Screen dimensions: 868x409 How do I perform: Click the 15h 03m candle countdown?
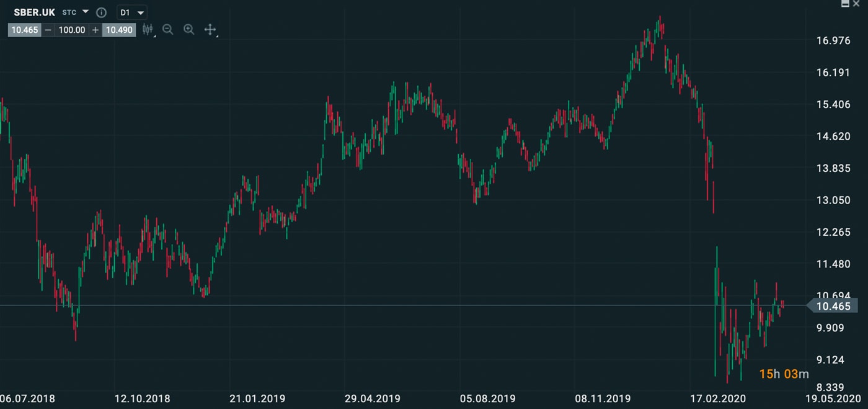click(784, 374)
